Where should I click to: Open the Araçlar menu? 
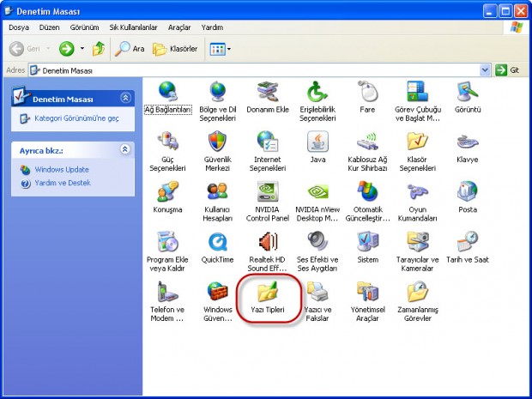179,27
